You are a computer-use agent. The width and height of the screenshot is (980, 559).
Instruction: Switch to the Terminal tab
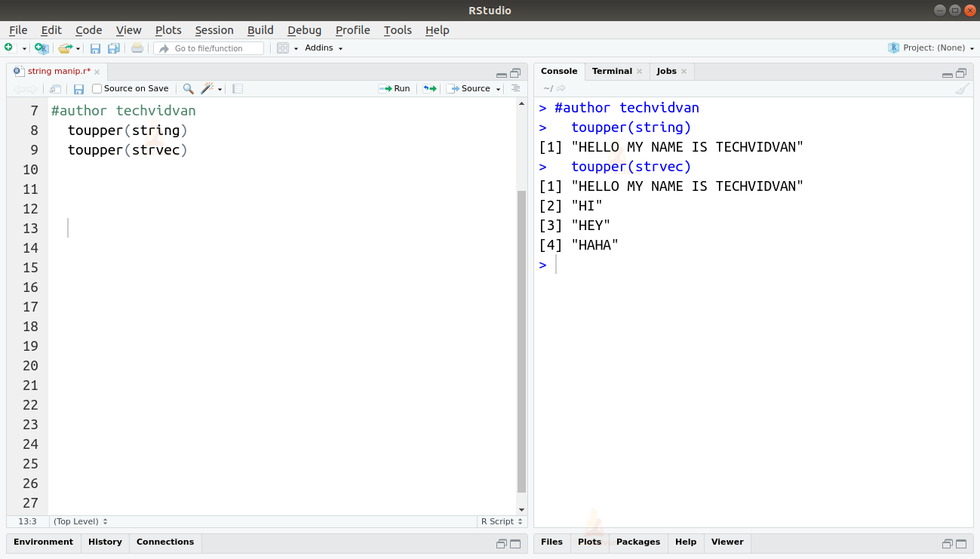click(x=611, y=71)
